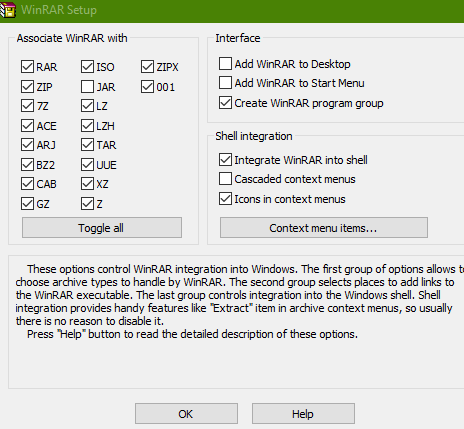The image size is (464, 429).
Task: Uncheck the RAR association checkbox
Action: (x=27, y=67)
